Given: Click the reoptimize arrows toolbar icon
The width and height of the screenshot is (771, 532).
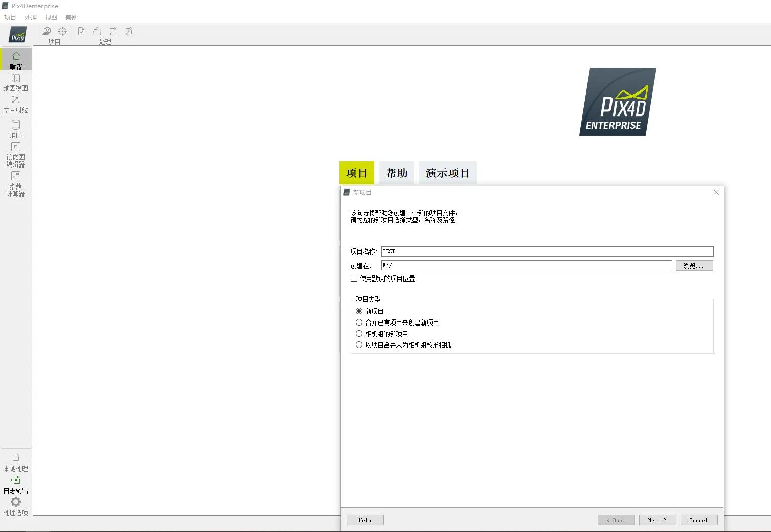Looking at the screenshot, I should [113, 31].
